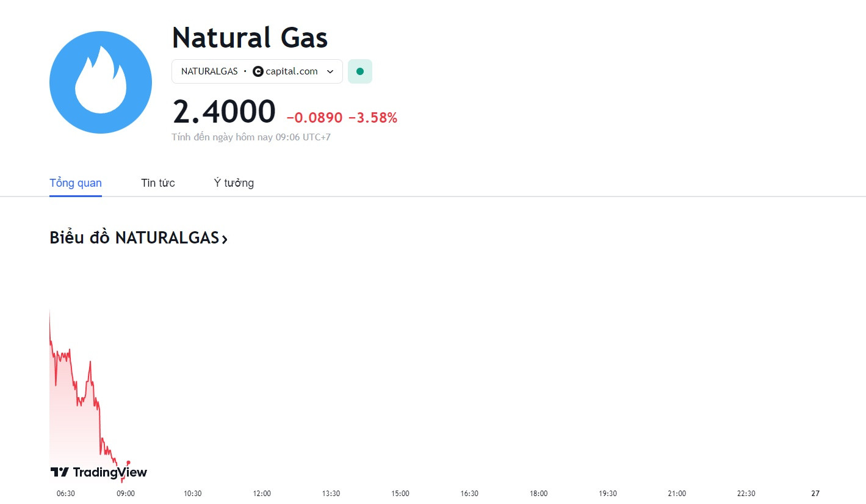Open the Tin tức tab
This screenshot has width=866, height=504.
(x=158, y=183)
